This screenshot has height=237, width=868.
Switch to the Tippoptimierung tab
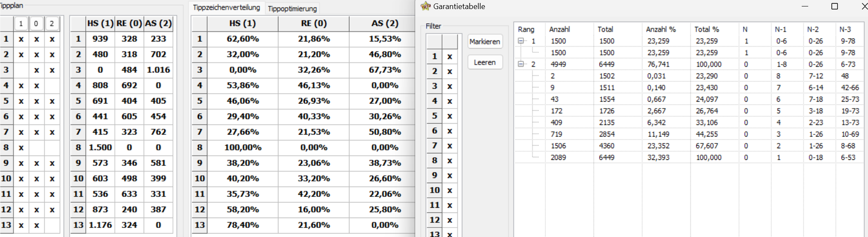click(292, 8)
